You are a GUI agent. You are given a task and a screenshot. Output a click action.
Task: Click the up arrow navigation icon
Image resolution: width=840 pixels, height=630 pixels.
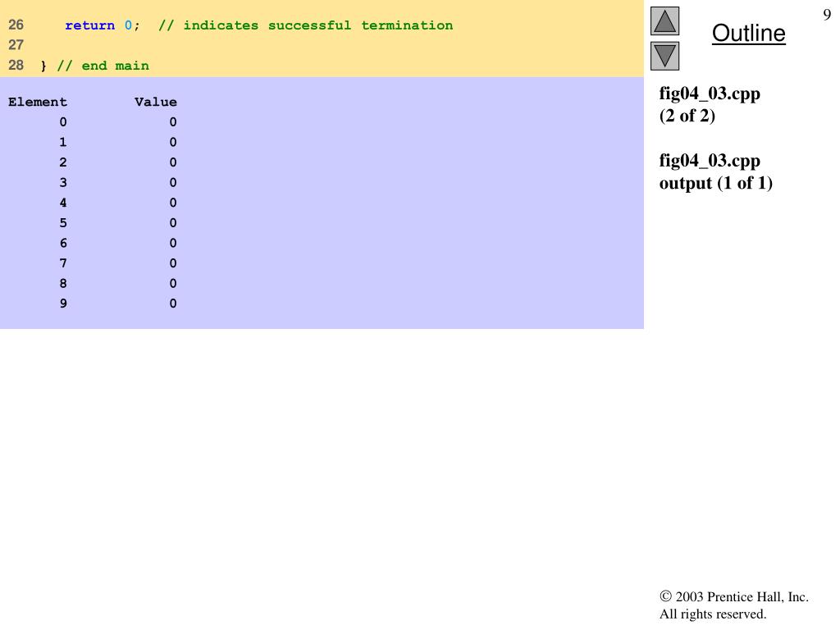pos(664,21)
